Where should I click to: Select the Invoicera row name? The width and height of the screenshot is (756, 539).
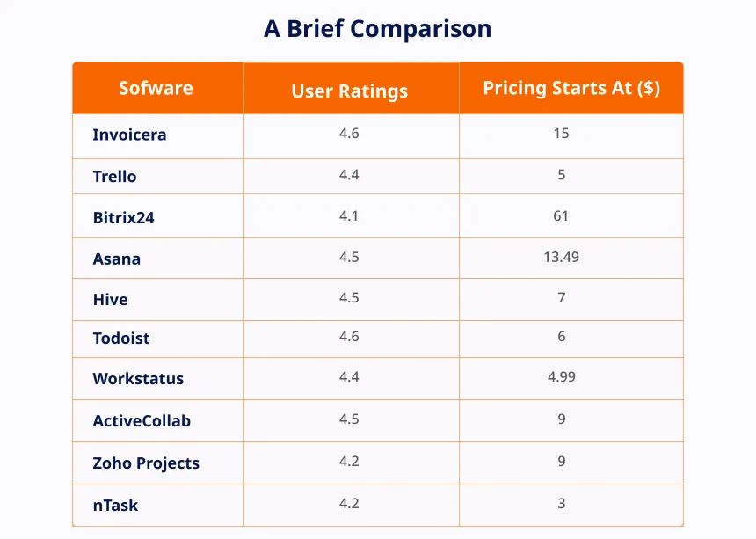point(129,135)
